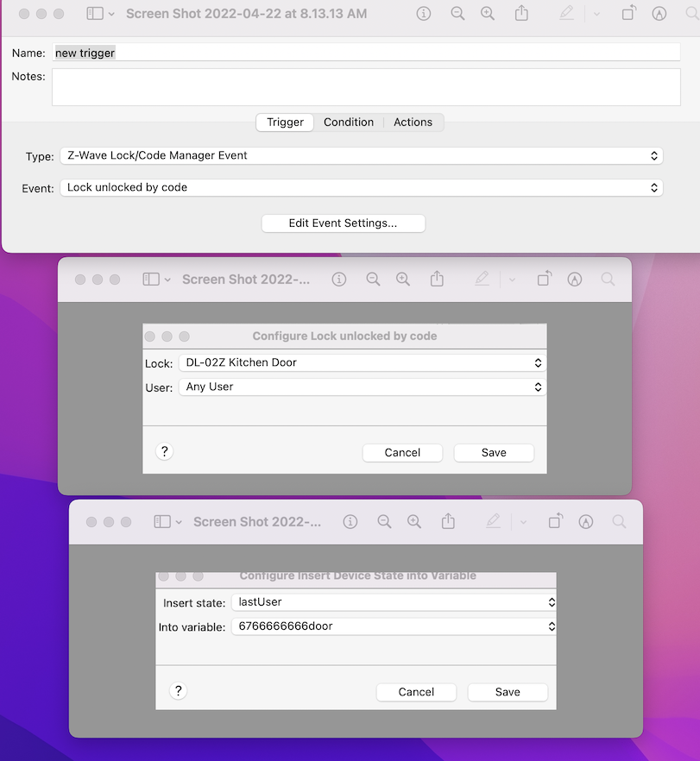This screenshot has width=700, height=761.
Task: Click info icon in bottom Preview window
Action: pyautogui.click(x=350, y=522)
